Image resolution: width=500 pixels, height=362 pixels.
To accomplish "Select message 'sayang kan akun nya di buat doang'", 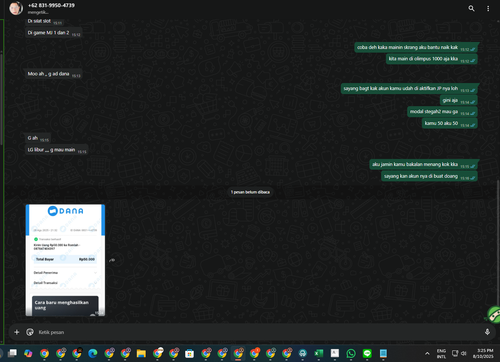I will [429, 176].
